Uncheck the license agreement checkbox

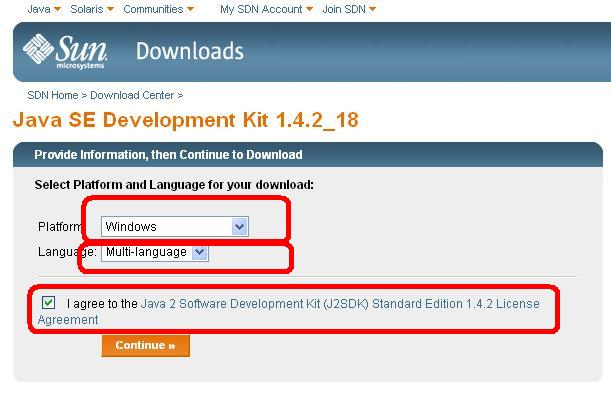[x=48, y=302]
